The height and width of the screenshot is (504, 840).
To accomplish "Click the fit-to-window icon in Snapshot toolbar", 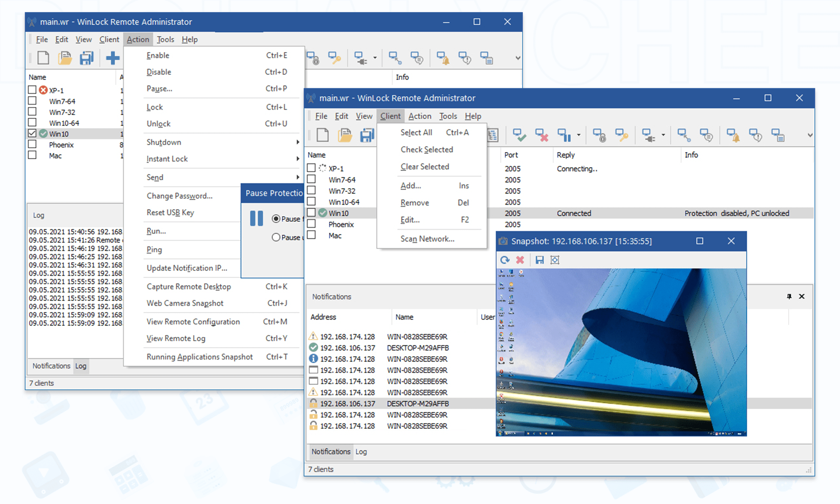I will pos(555,260).
